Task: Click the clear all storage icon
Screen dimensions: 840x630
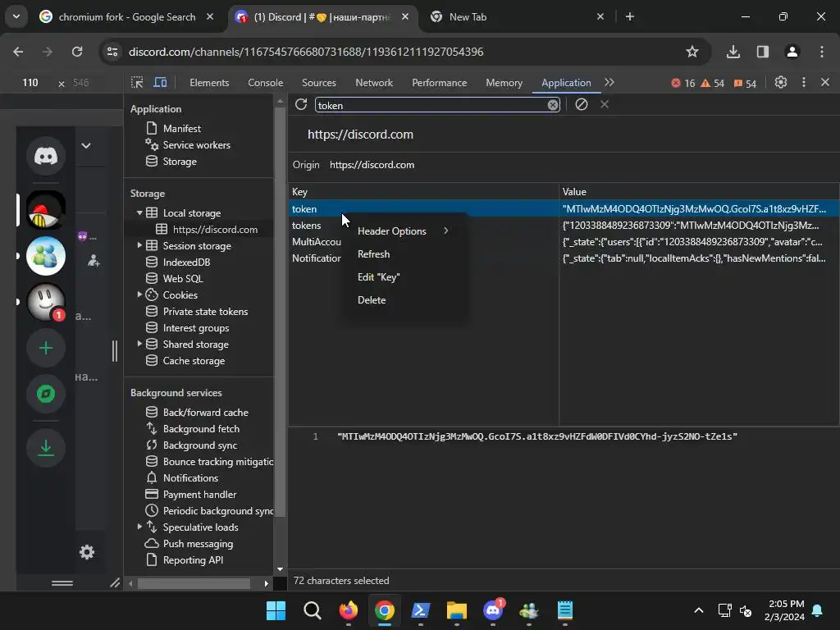Action: (x=582, y=104)
